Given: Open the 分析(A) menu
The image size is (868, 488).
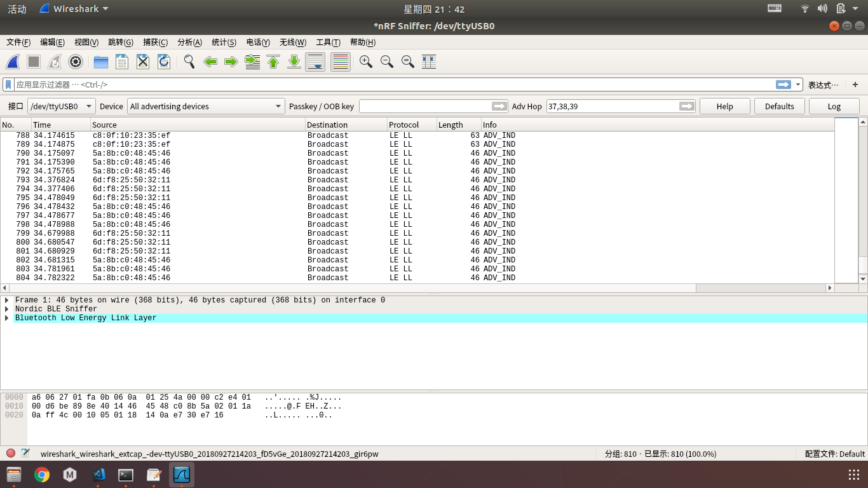Looking at the screenshot, I should (189, 42).
